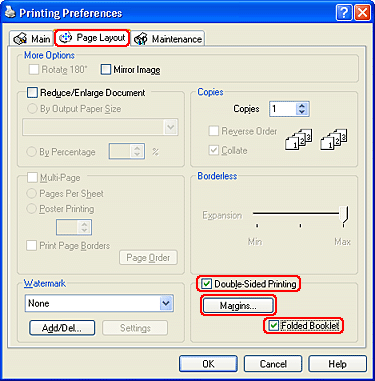Image resolution: width=375 pixels, height=381 pixels.
Task: Click the title bar question mark help icon
Action: [344, 13]
